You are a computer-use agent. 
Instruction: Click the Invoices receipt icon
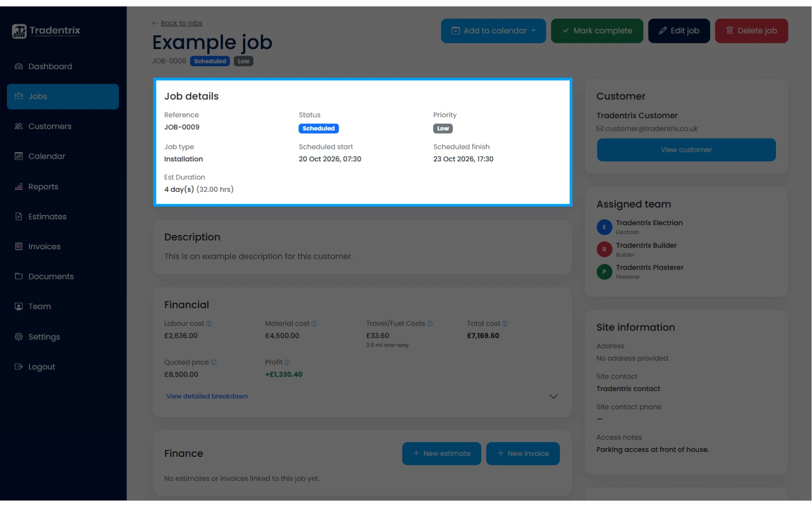(19, 247)
